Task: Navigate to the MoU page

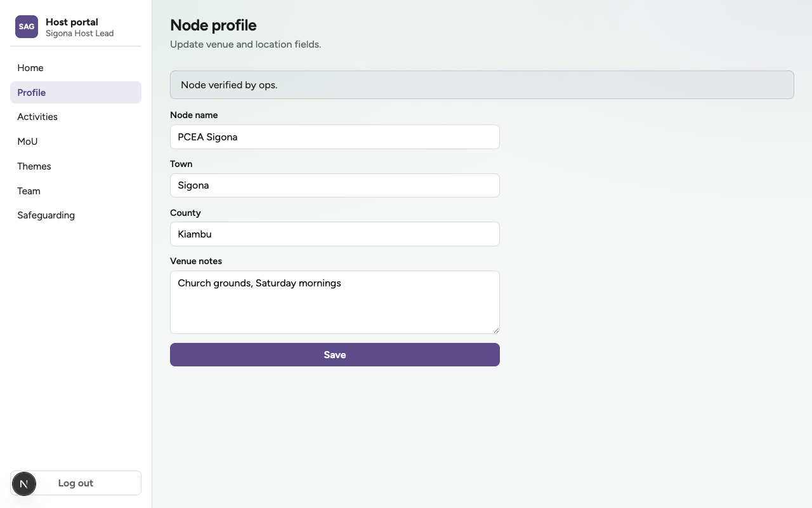Action: click(x=75, y=142)
